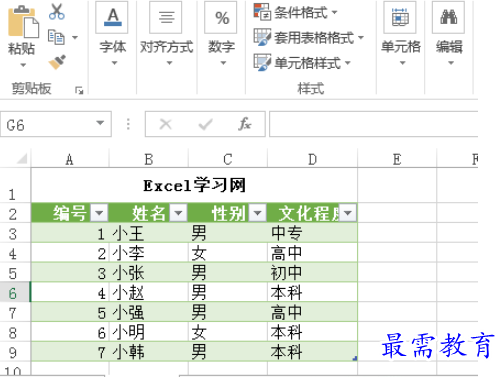Select column C header

coord(228,159)
